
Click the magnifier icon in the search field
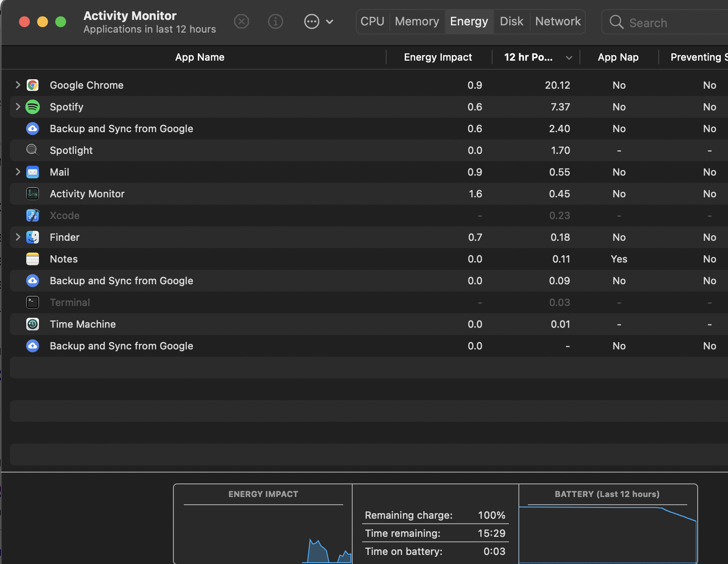[617, 22]
